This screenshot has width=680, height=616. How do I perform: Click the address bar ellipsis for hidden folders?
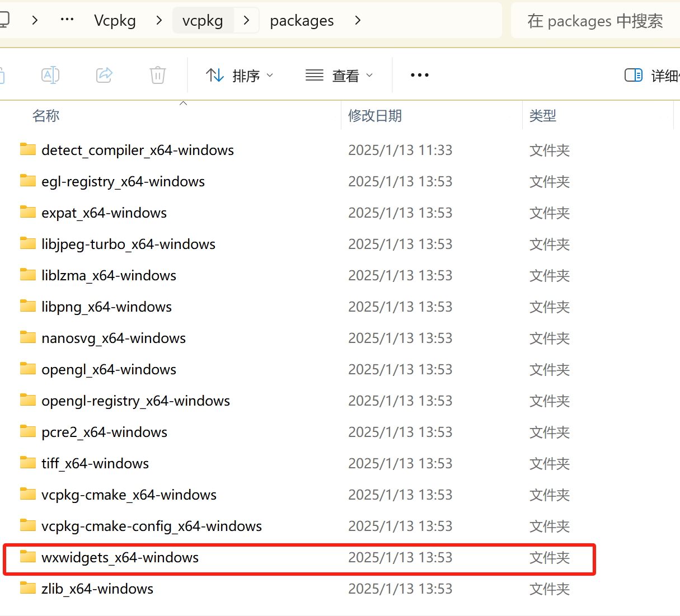[x=67, y=20]
